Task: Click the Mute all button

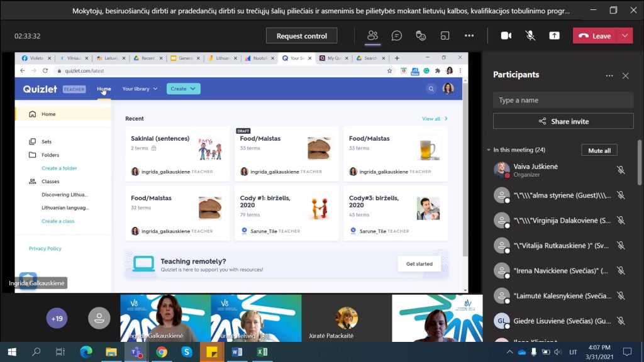Action: (x=599, y=150)
